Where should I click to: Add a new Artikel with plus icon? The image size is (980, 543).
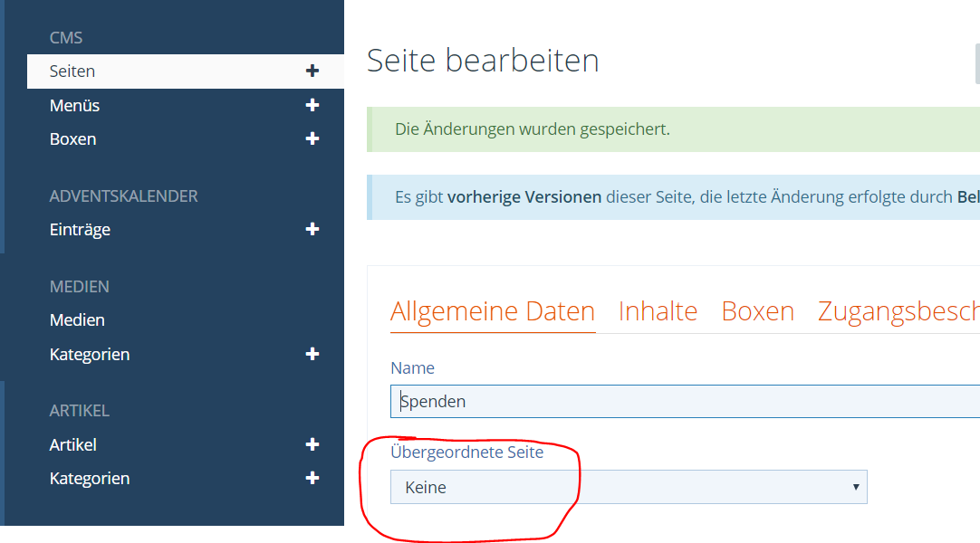coord(312,445)
